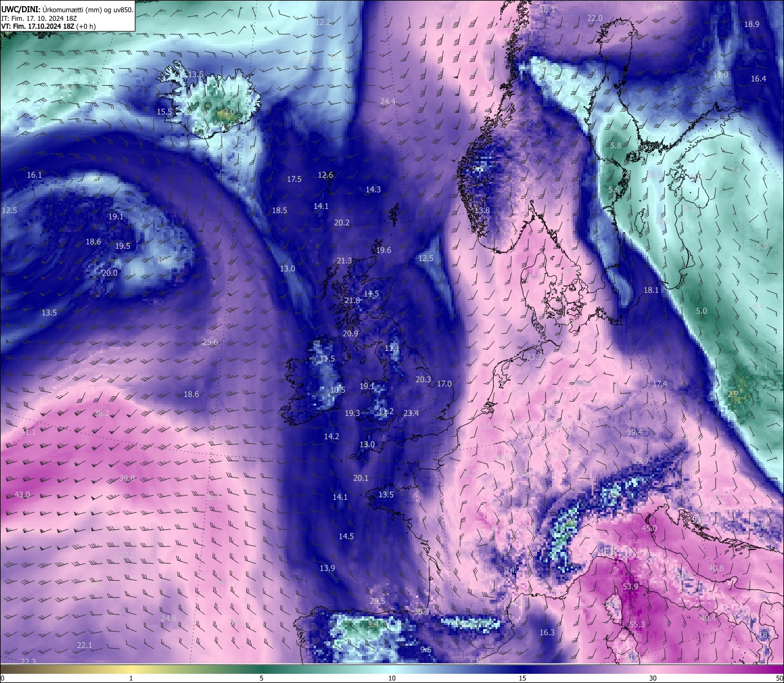Click the 15.5 value west of Iceland
784x683 pixels.
pos(164,111)
